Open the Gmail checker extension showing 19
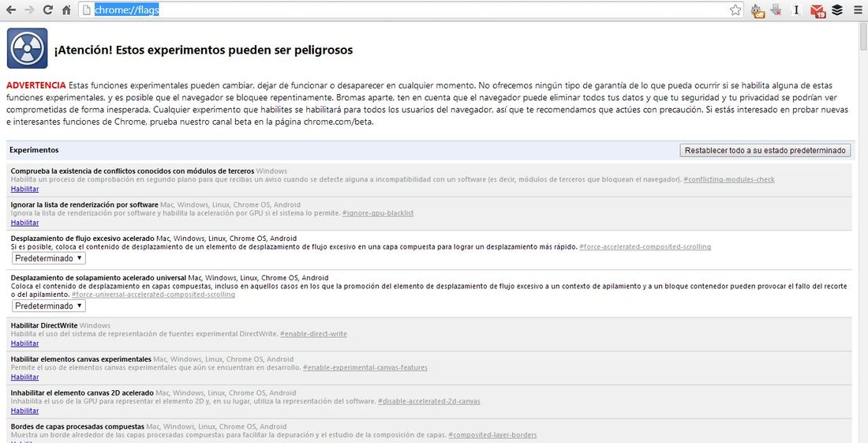 [817, 10]
